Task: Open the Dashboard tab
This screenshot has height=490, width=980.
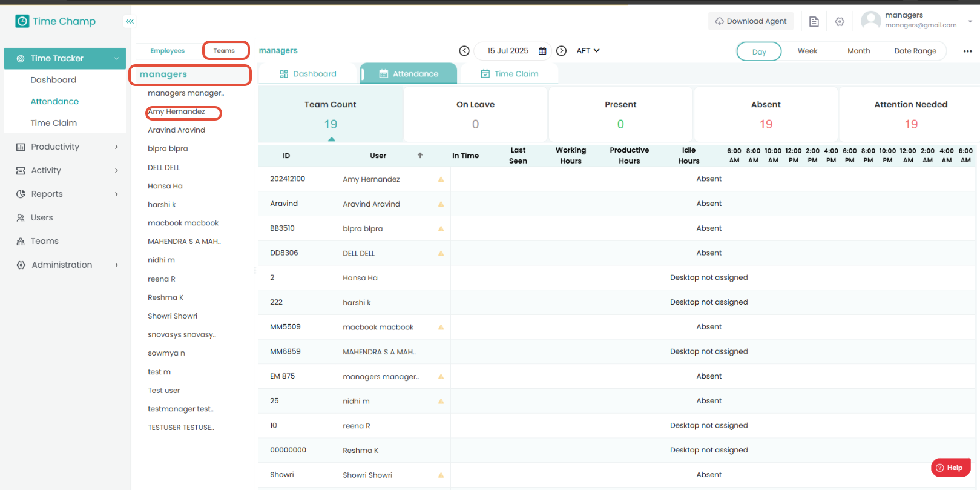Action: (x=308, y=74)
